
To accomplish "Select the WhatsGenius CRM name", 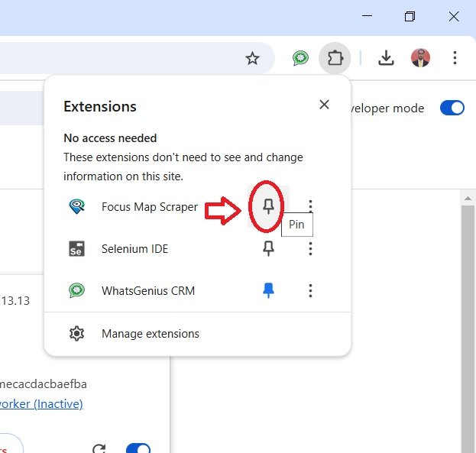I will click(x=148, y=290).
